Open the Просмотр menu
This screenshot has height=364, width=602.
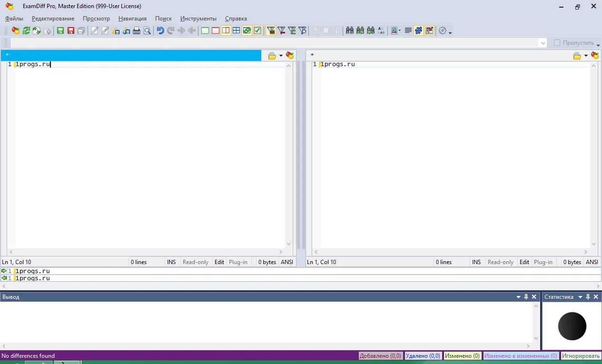click(x=96, y=19)
